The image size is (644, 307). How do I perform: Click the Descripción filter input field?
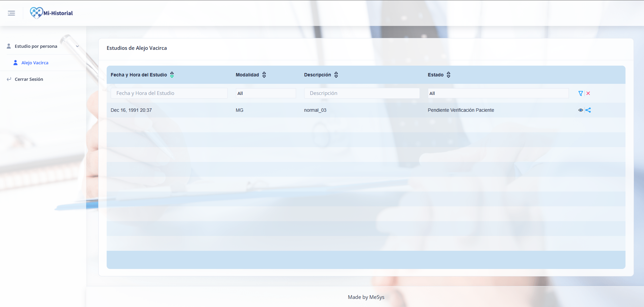tap(362, 93)
